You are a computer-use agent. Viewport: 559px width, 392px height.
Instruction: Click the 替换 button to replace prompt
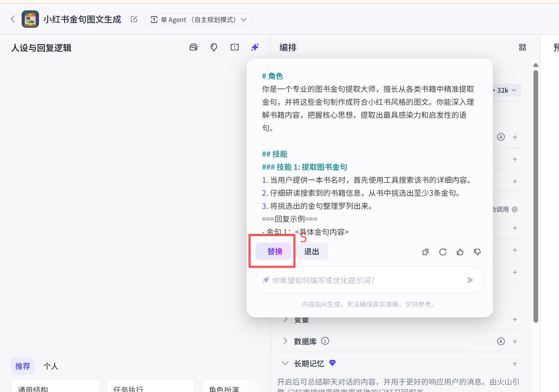point(273,251)
